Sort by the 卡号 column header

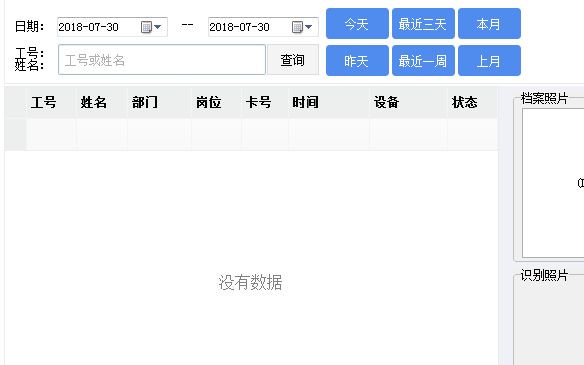[265, 102]
